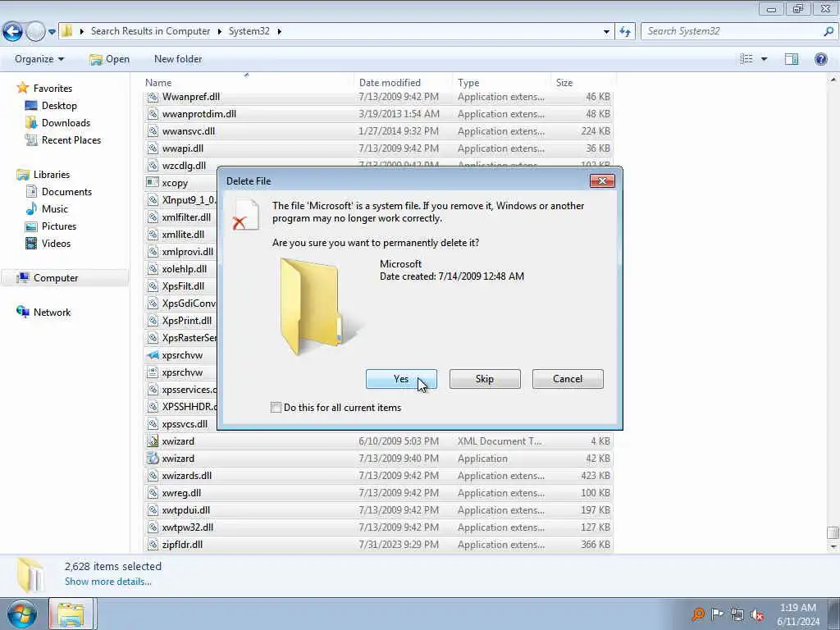Select Downloads in the navigation pane

coord(58,123)
